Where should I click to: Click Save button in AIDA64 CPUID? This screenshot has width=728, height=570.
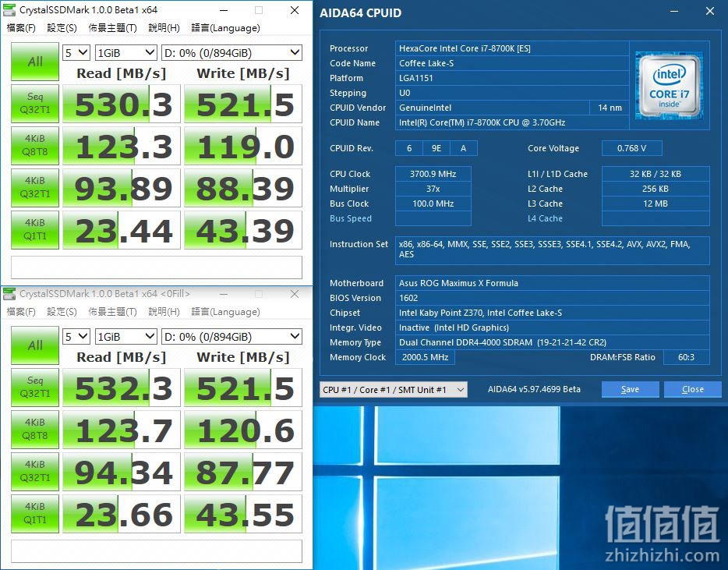click(x=630, y=389)
